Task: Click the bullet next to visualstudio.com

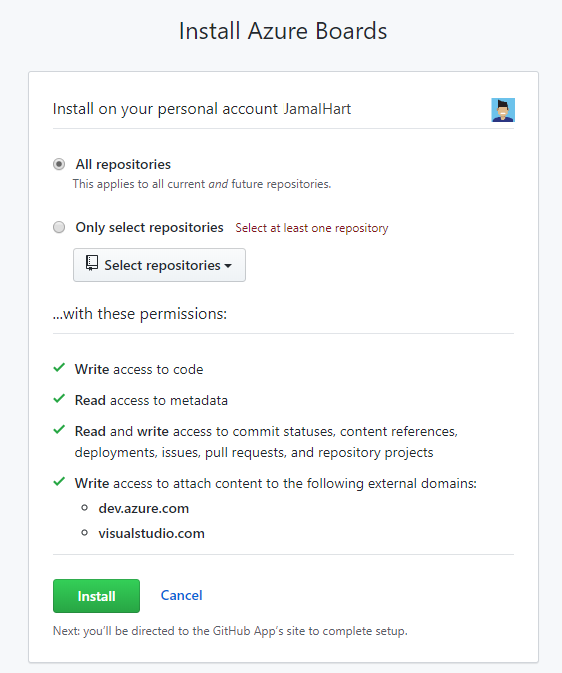Action: click(x=85, y=533)
